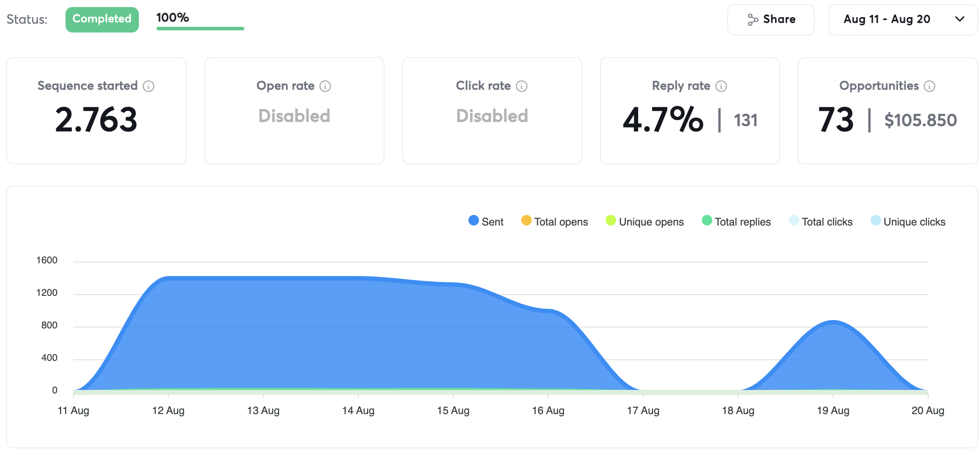Click the 100% progress bar

(200, 28)
